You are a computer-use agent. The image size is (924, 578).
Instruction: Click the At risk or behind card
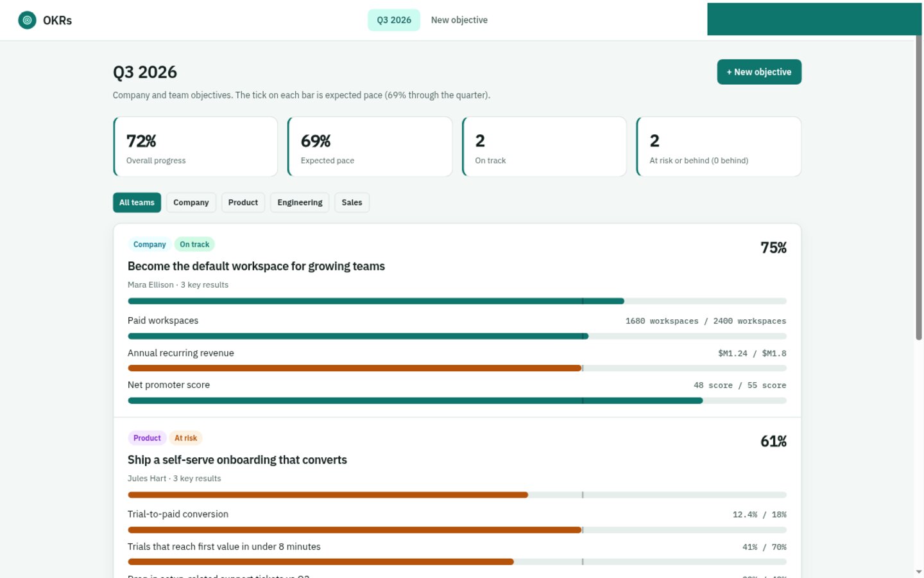point(719,146)
